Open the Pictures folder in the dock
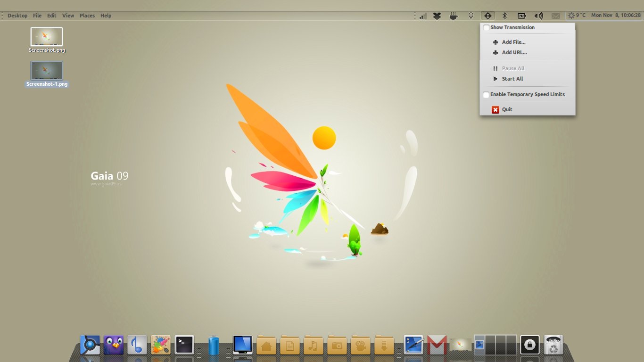The image size is (644, 362). 337,345
